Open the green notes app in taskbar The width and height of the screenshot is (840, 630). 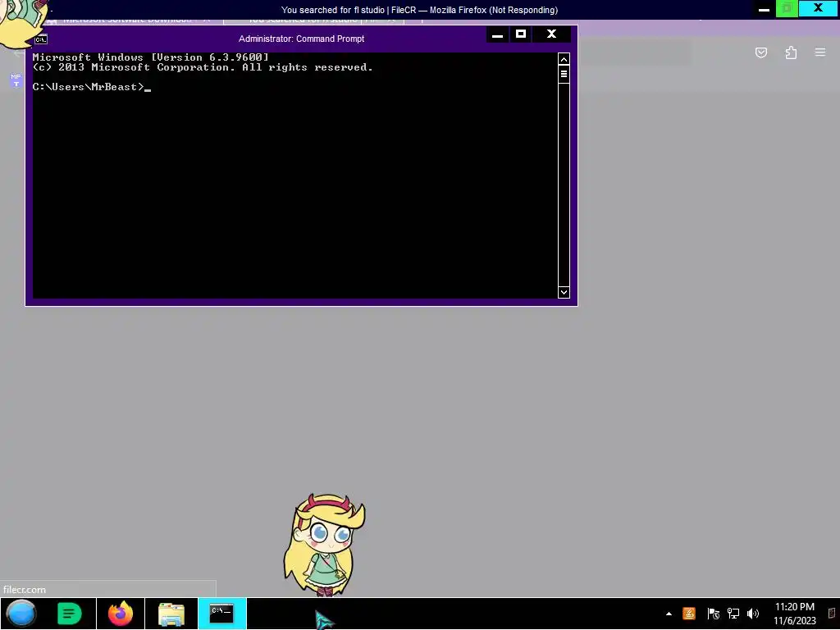(69, 614)
